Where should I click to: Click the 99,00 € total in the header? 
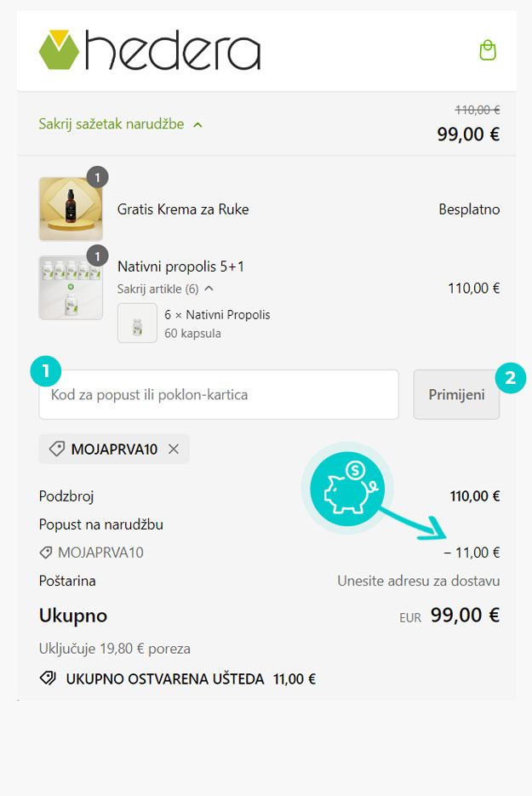pyautogui.click(x=467, y=134)
